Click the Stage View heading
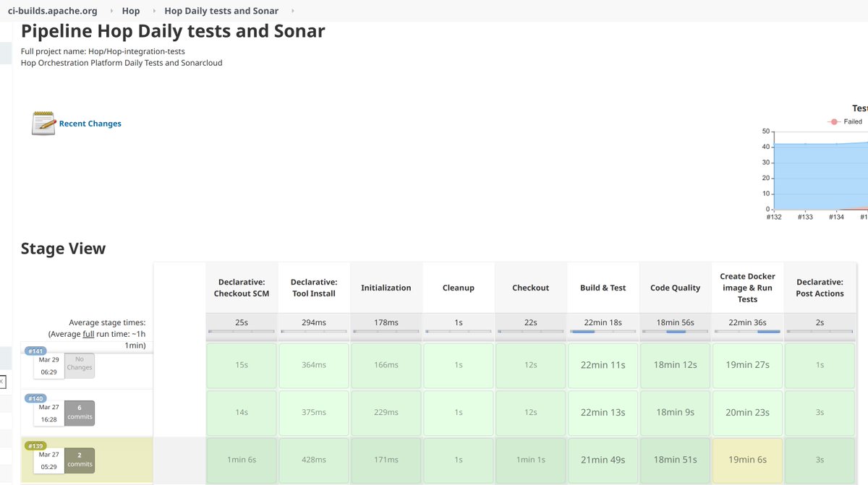 [x=63, y=249]
